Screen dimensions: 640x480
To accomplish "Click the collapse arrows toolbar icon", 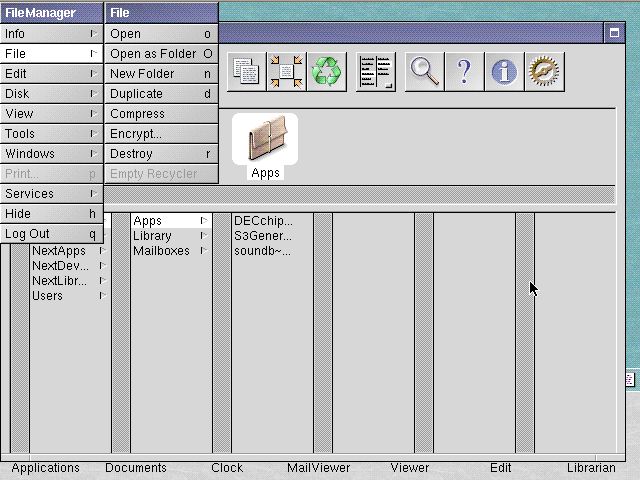I will coord(286,72).
